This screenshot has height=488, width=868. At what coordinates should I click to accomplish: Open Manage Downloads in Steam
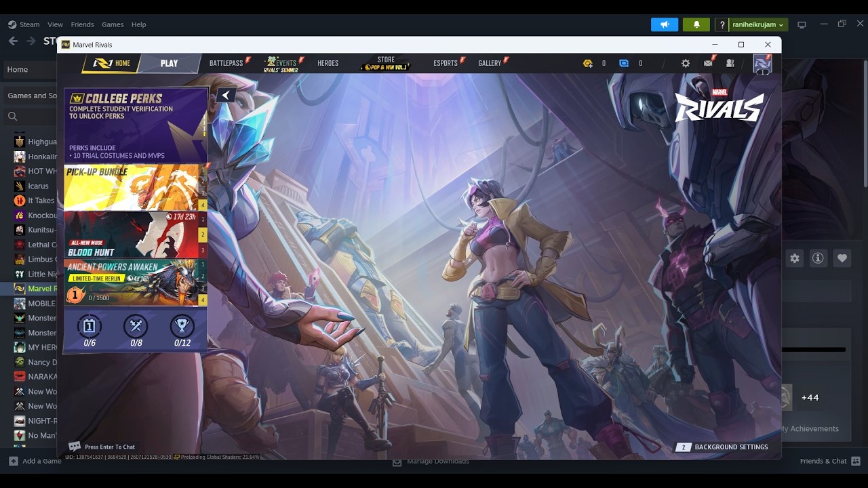[432, 462]
